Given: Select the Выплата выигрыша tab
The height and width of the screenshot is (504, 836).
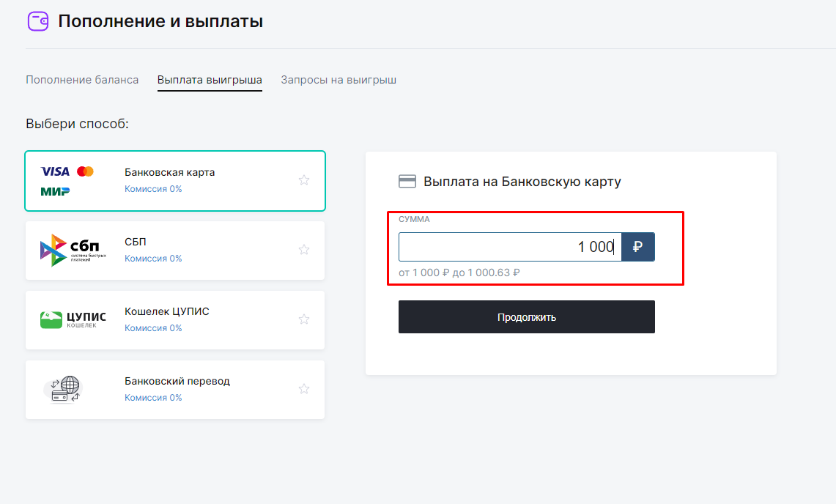Looking at the screenshot, I should coord(210,79).
